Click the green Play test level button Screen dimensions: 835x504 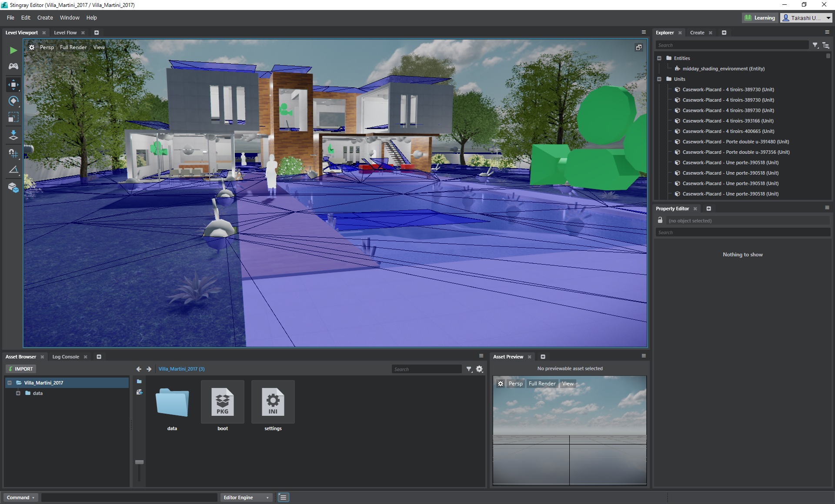click(13, 50)
